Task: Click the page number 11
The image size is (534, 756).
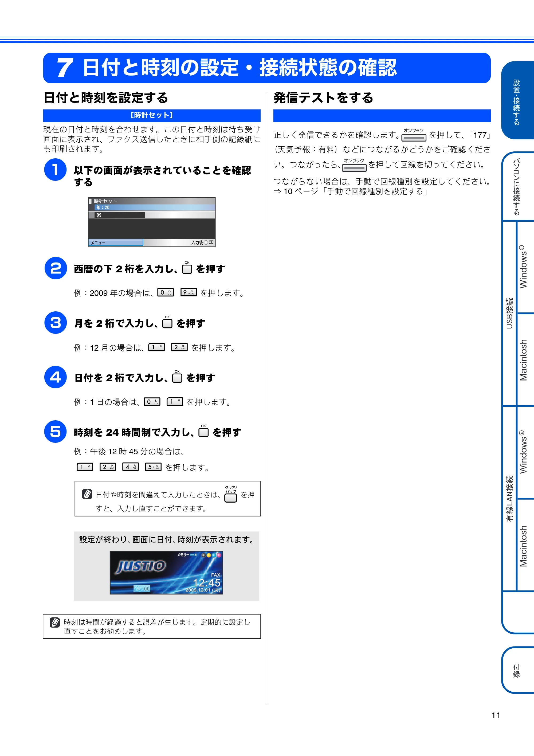Action: tap(496, 715)
